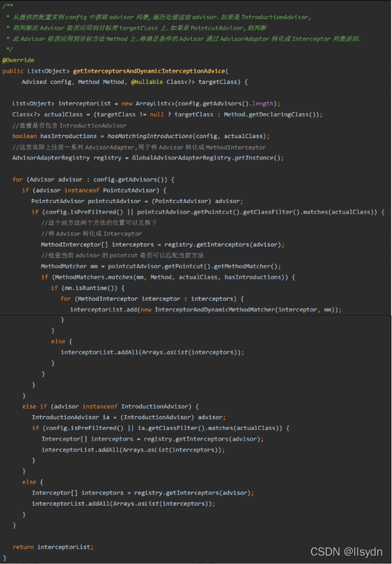This screenshot has width=392, height=564.
Task: Click the line "for (MethodInterceptor interceptor : interceptors) {"
Action: 152,298
